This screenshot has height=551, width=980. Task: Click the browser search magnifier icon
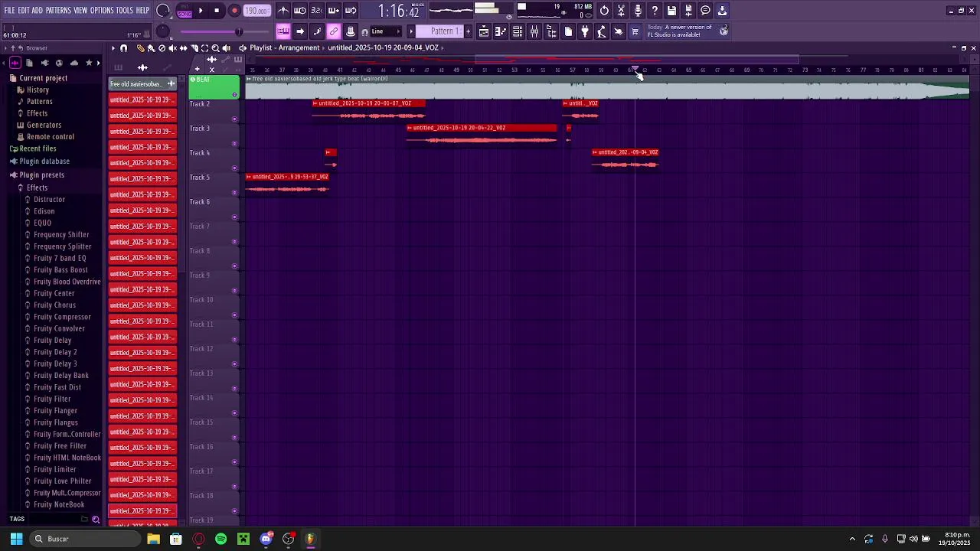(x=96, y=520)
